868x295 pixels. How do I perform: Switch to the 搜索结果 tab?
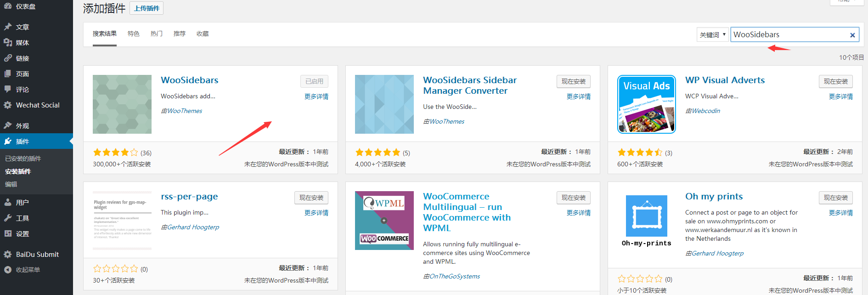coord(105,34)
